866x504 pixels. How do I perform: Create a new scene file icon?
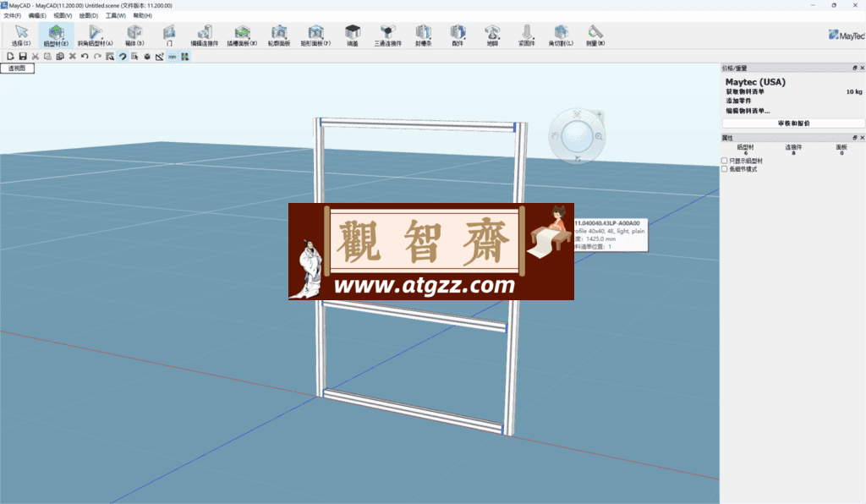pos(10,57)
